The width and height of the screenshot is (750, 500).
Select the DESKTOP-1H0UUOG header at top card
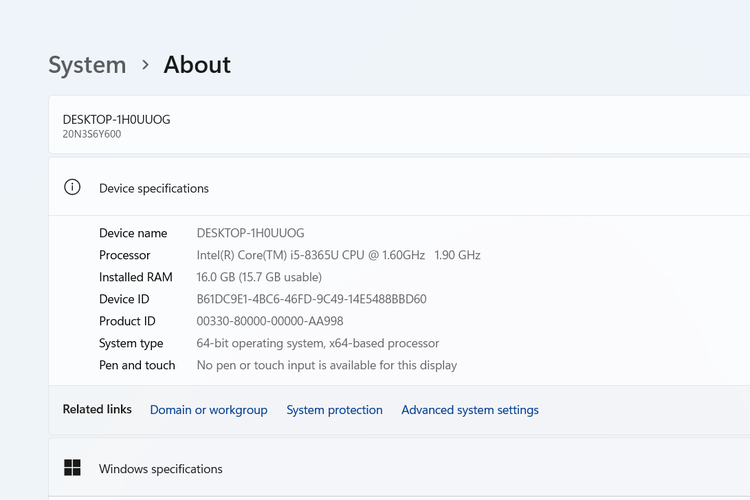click(116, 119)
